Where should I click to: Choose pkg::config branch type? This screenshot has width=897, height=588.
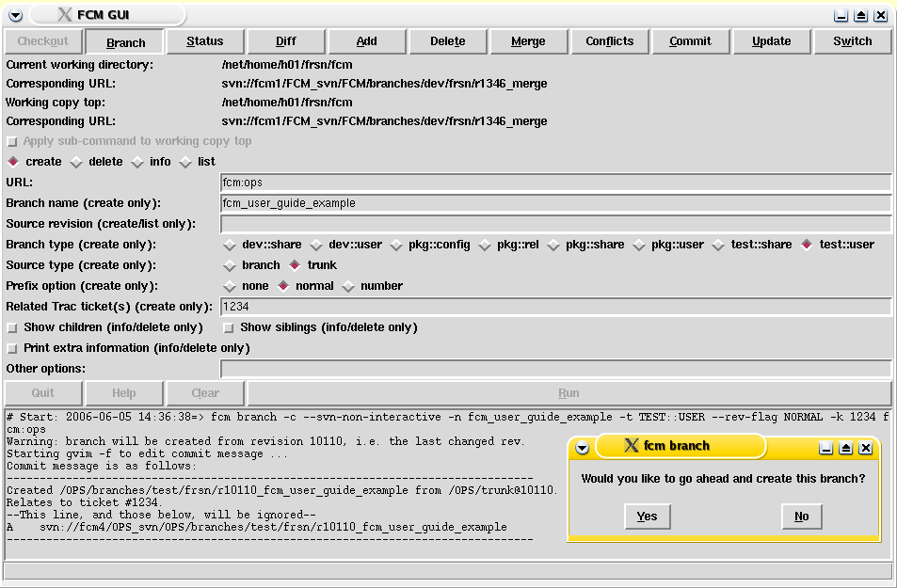coord(396,245)
